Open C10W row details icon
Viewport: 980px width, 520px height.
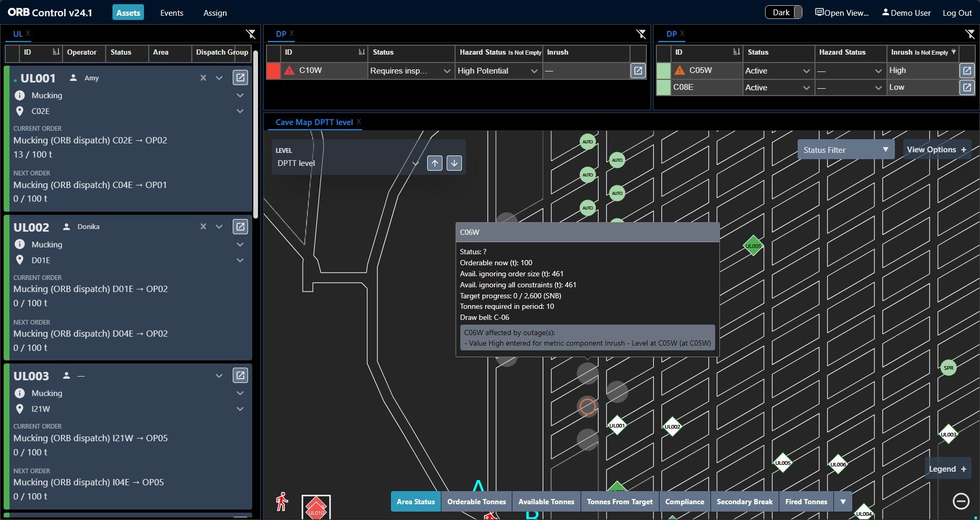638,70
